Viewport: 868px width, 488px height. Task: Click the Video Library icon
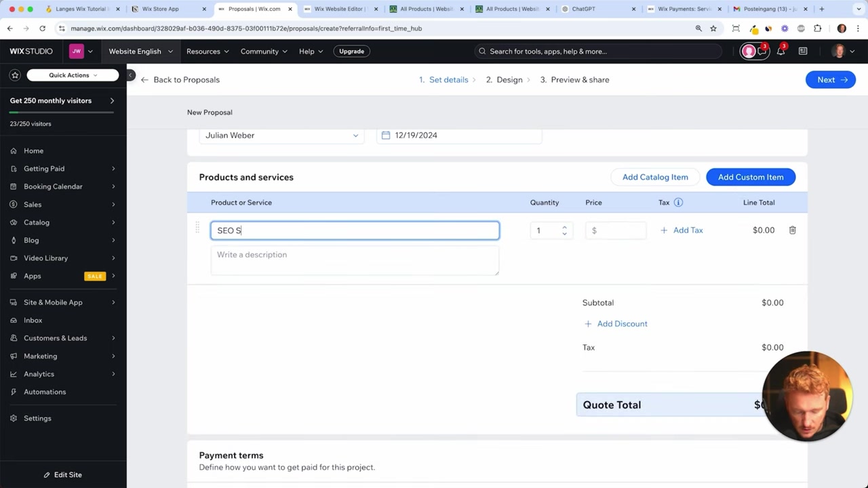[x=14, y=258]
